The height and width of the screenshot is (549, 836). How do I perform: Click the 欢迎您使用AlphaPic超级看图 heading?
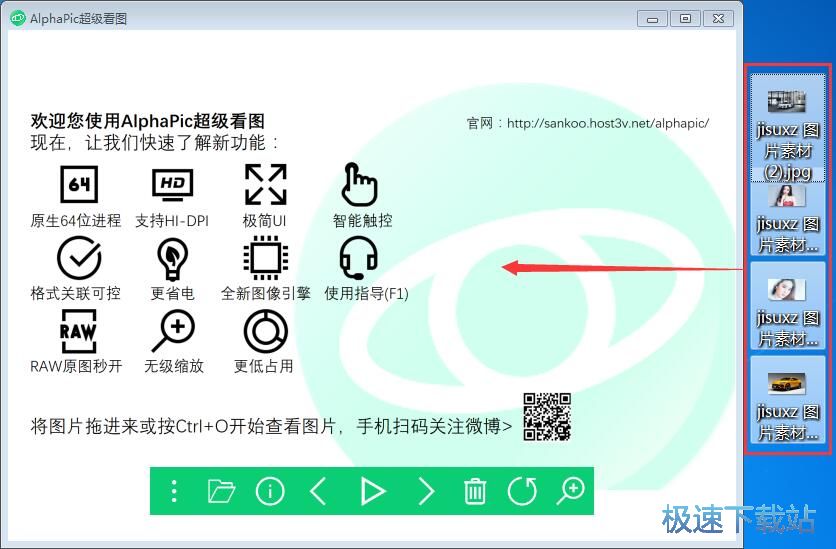pyautogui.click(x=148, y=121)
